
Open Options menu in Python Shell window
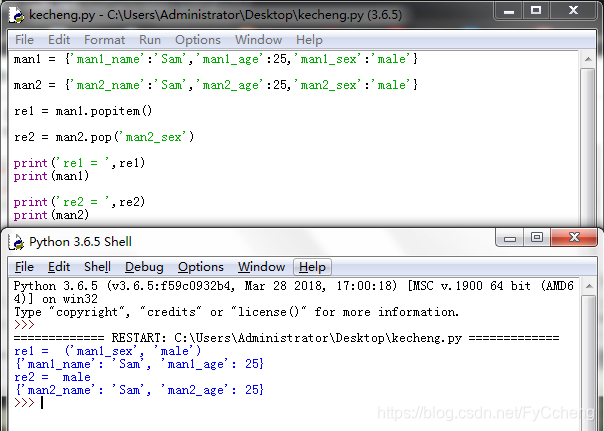[201, 267]
